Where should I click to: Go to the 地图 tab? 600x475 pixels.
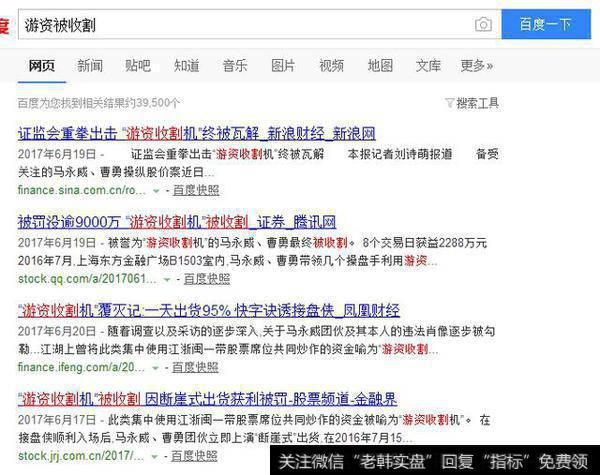tap(380, 65)
